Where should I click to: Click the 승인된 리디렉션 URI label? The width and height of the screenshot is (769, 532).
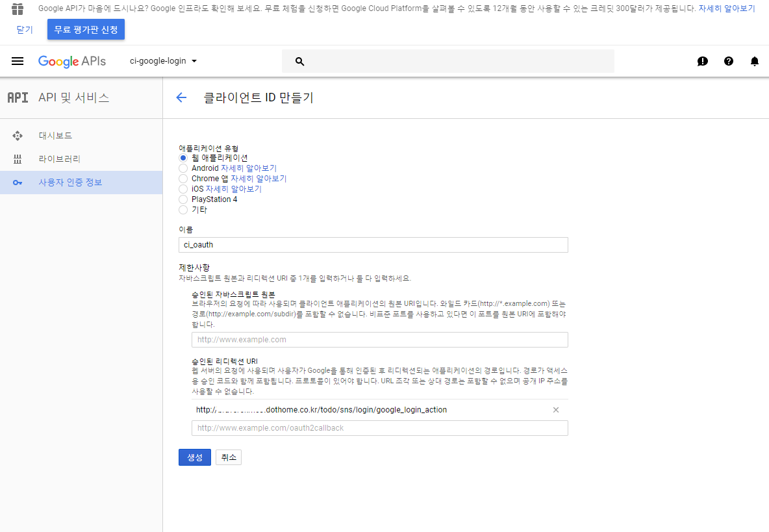[225, 361]
